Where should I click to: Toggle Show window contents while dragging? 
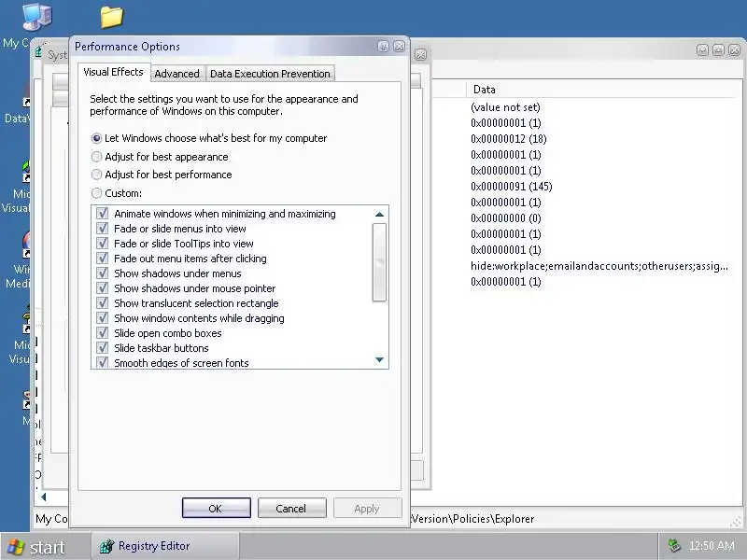pyautogui.click(x=102, y=317)
